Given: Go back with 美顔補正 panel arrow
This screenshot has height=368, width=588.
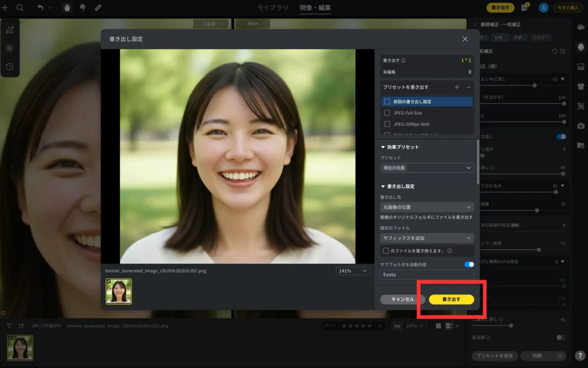Looking at the screenshot, I should click(474, 25).
